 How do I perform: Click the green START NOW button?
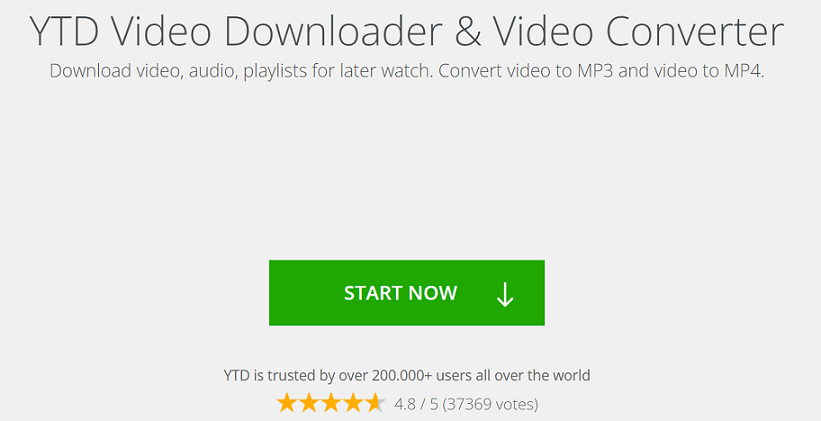(407, 293)
